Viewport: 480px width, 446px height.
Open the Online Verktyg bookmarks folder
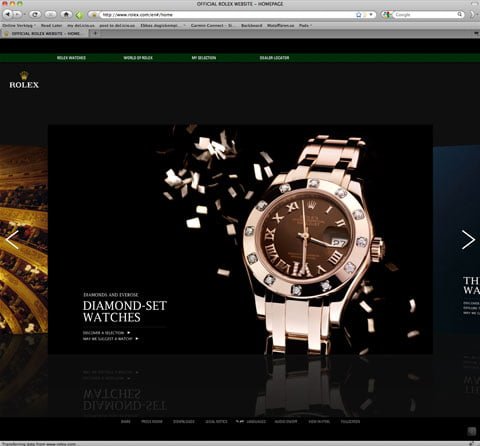[x=19, y=25]
